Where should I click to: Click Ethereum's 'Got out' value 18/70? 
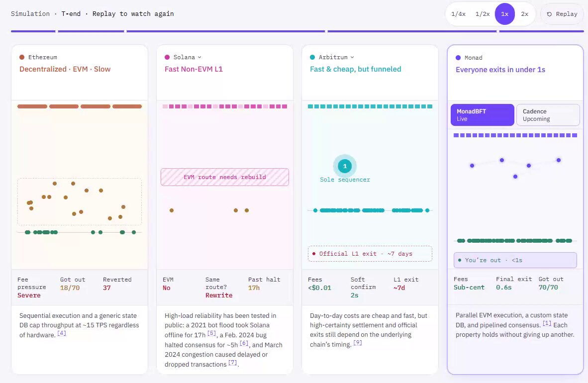[70, 287]
